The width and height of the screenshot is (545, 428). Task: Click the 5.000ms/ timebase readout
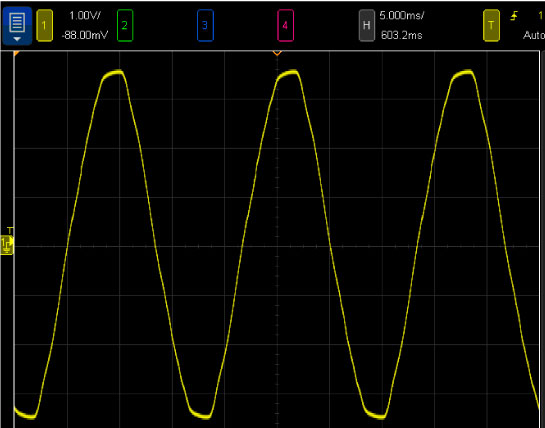point(401,16)
